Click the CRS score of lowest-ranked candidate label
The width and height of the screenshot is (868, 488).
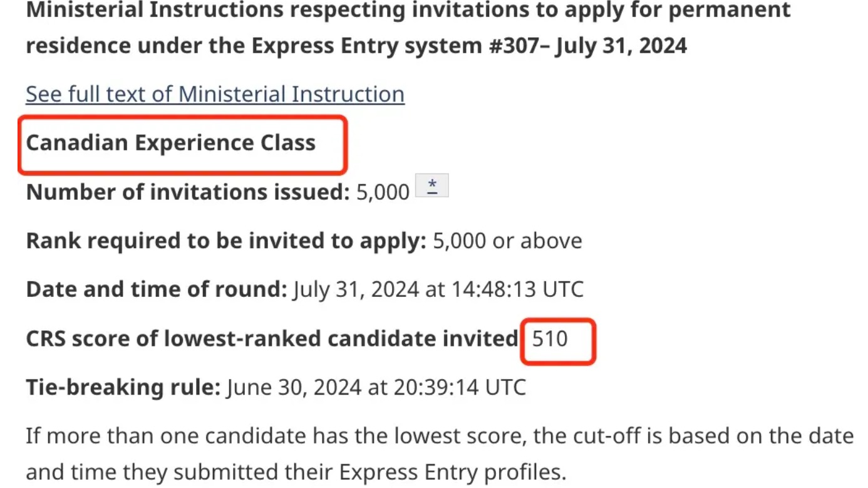click(272, 338)
